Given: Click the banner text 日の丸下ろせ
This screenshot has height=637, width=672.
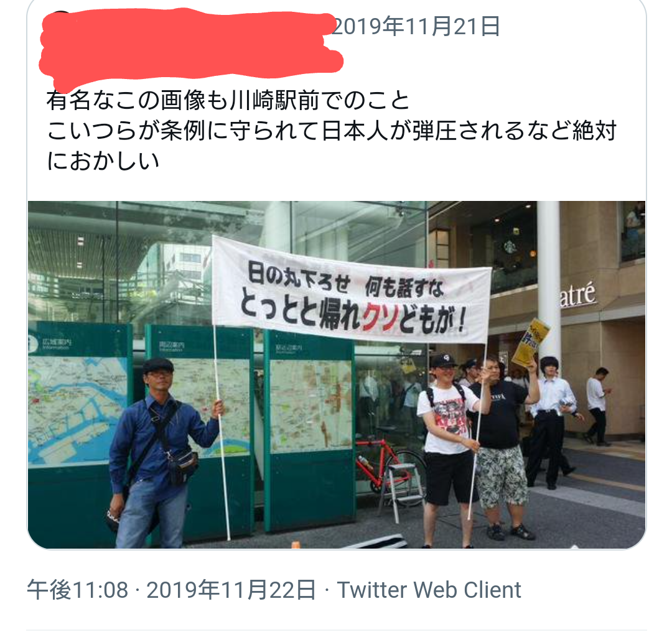Looking at the screenshot, I should [299, 276].
